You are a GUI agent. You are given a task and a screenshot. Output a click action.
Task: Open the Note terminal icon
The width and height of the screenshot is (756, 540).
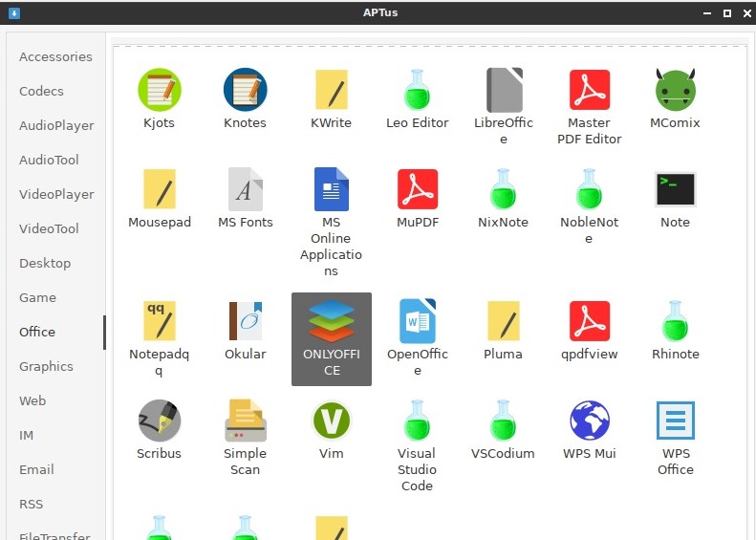[x=675, y=189]
